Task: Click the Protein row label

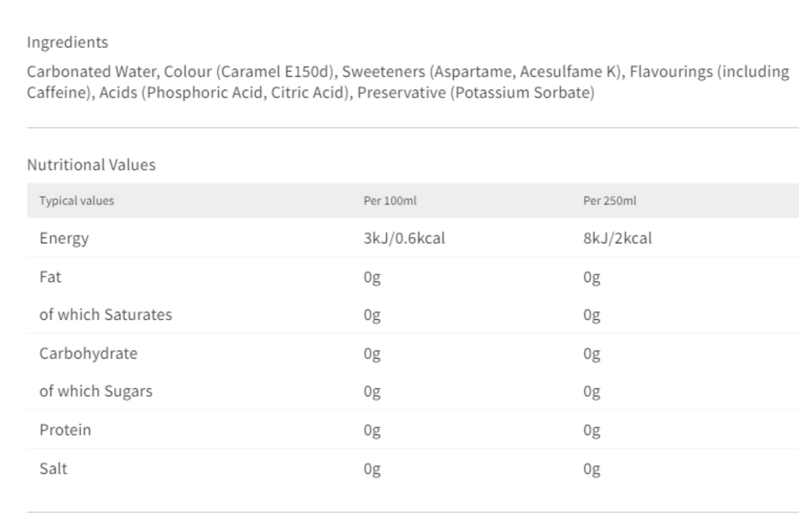Action: tap(66, 430)
